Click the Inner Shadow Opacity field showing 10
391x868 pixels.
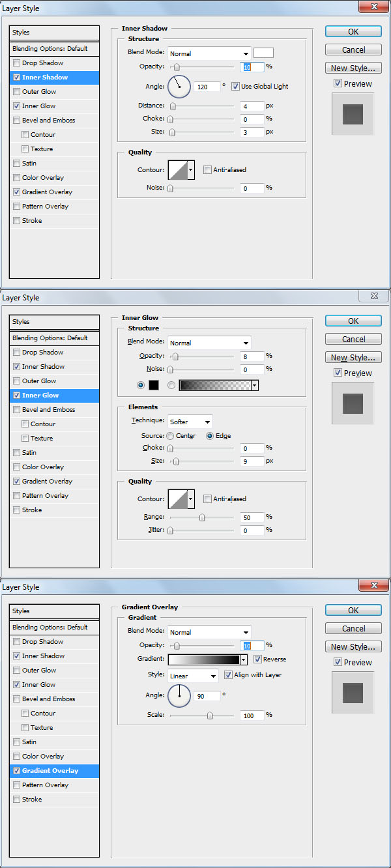(252, 67)
